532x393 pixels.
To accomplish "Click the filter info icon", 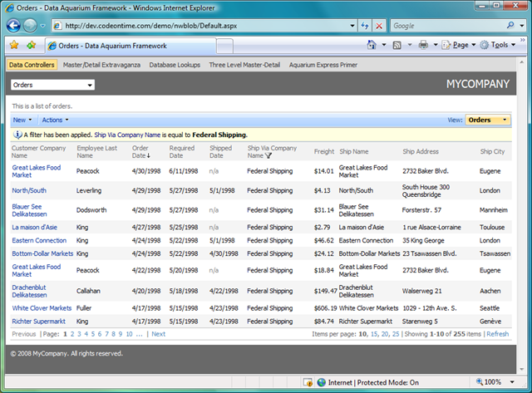I will click(17, 135).
